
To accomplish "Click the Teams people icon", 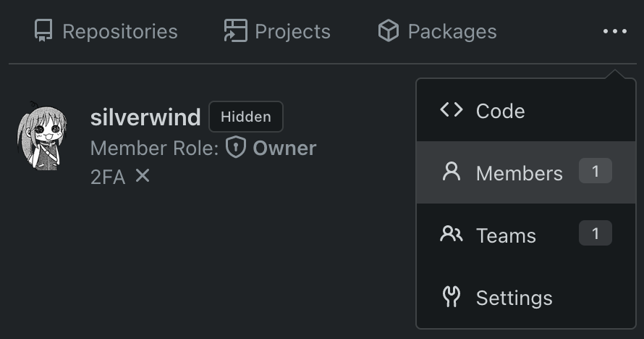I will click(x=452, y=235).
